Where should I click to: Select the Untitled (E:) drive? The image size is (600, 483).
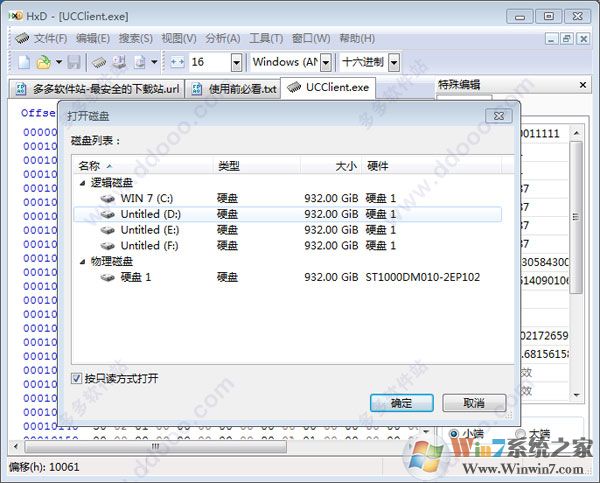[x=287, y=230]
